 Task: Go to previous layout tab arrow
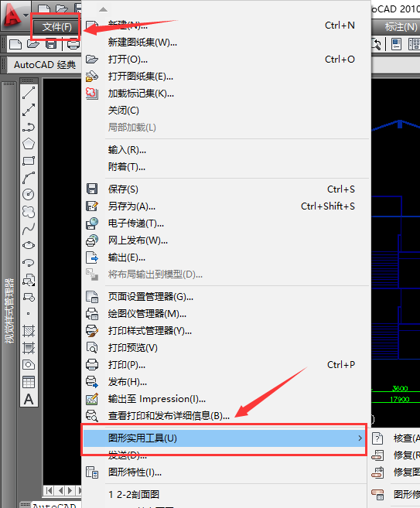pyautogui.click(x=60, y=490)
